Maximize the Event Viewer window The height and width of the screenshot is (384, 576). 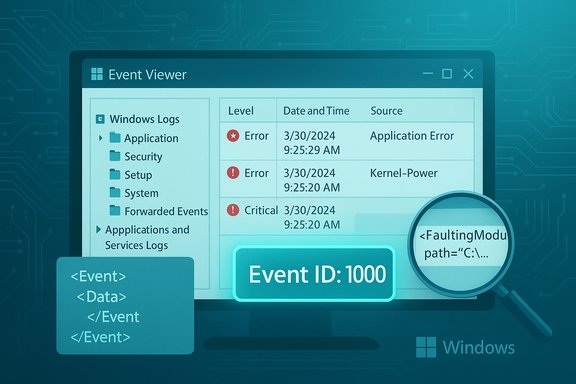tap(447, 73)
